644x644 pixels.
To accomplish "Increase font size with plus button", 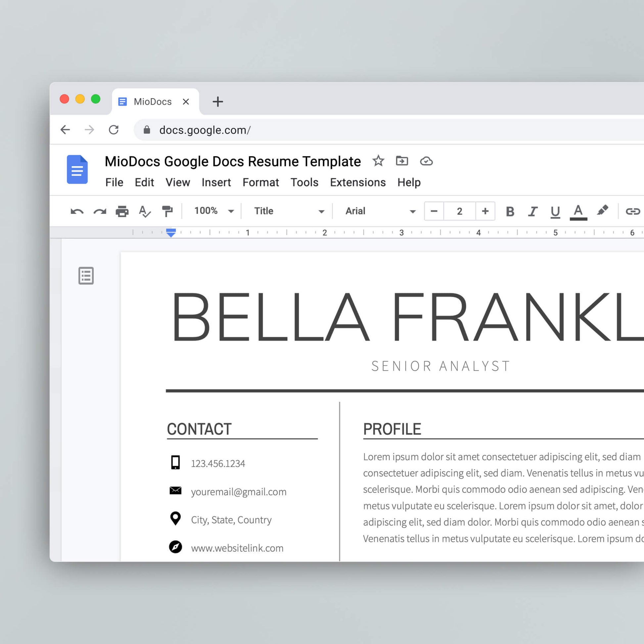I will pyautogui.click(x=485, y=211).
